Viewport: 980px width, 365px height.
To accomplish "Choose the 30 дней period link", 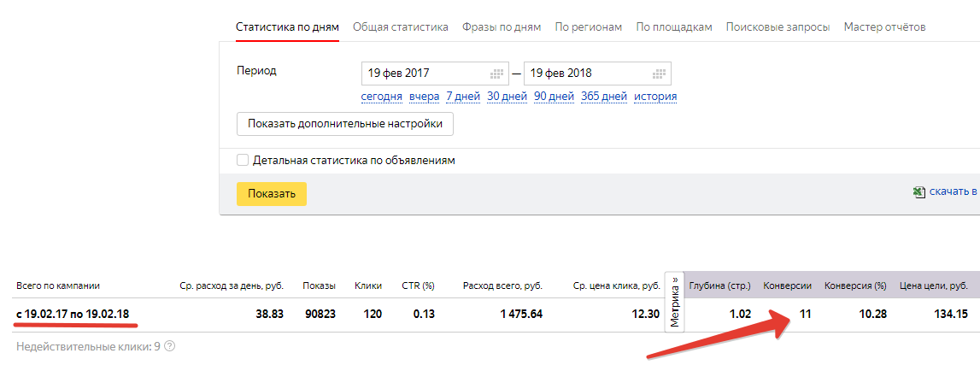I will [x=507, y=97].
